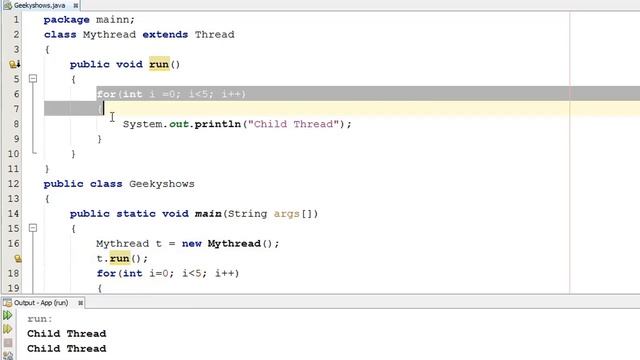The height and width of the screenshot is (360, 640).
Task: Click 'System' on line 8
Action: coord(143,124)
